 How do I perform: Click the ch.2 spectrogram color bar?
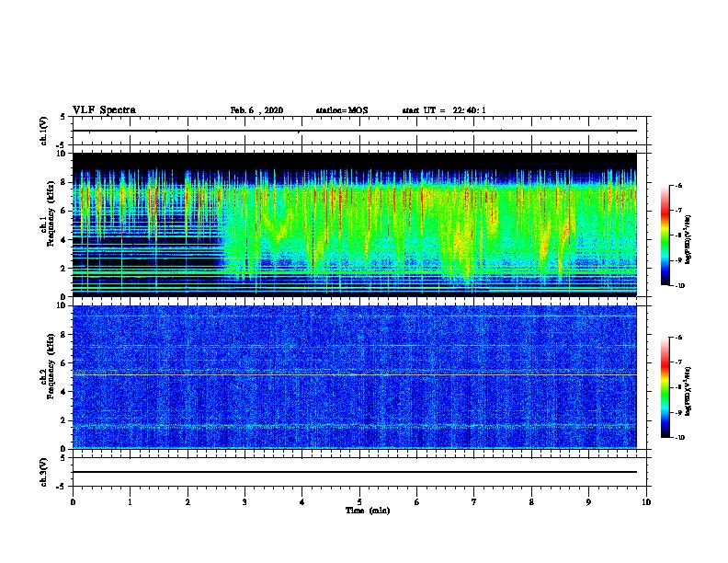[x=665, y=387]
